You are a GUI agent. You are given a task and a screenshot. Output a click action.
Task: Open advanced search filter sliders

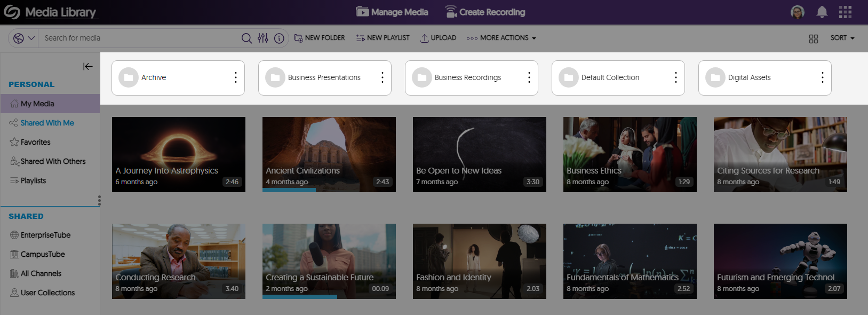point(262,38)
